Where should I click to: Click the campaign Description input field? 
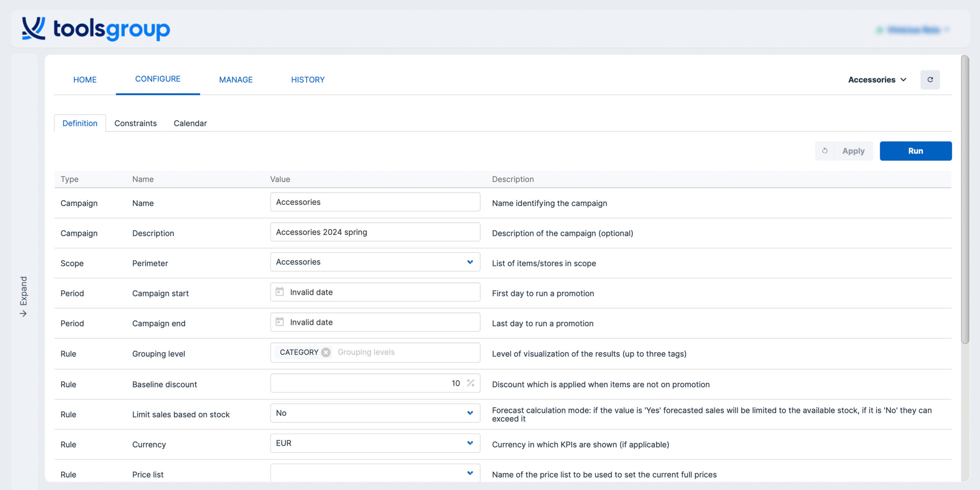375,232
